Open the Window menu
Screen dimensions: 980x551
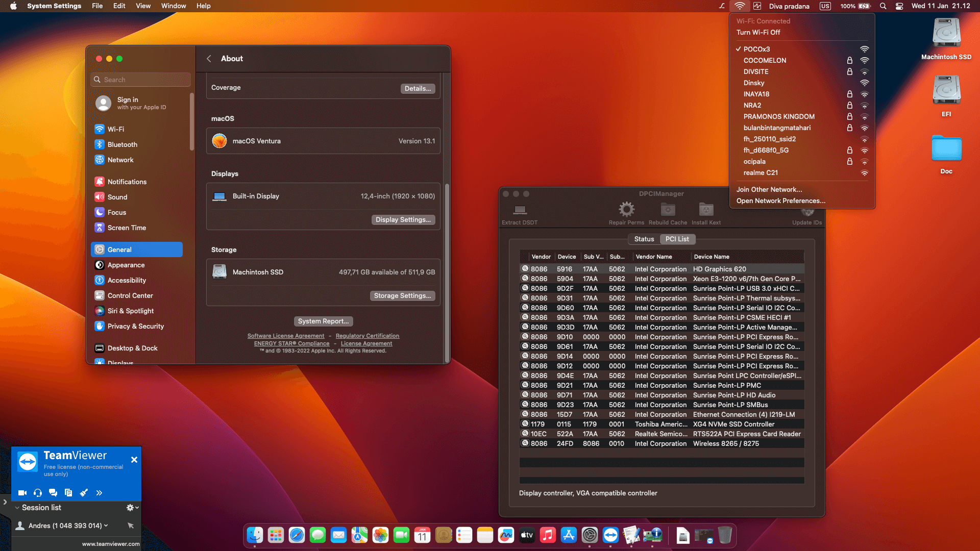click(x=174, y=6)
